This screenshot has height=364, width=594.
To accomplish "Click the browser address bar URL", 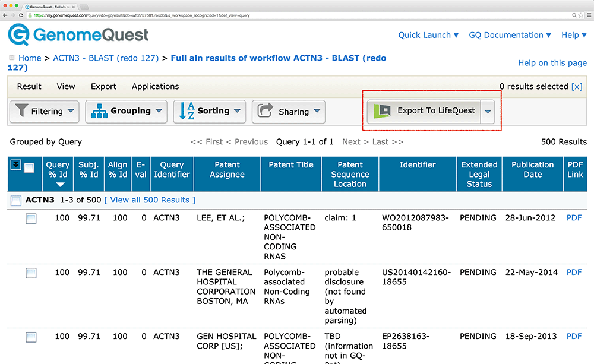I will [142, 15].
